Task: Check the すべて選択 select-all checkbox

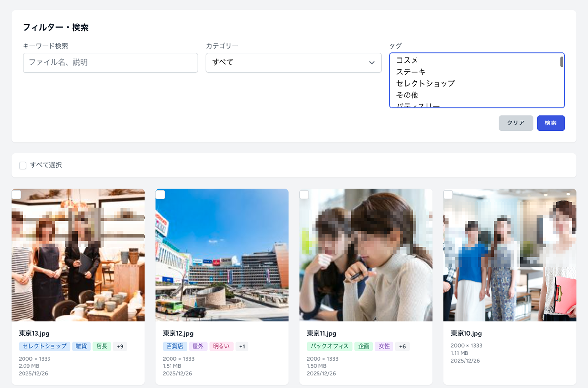Action: coord(23,165)
